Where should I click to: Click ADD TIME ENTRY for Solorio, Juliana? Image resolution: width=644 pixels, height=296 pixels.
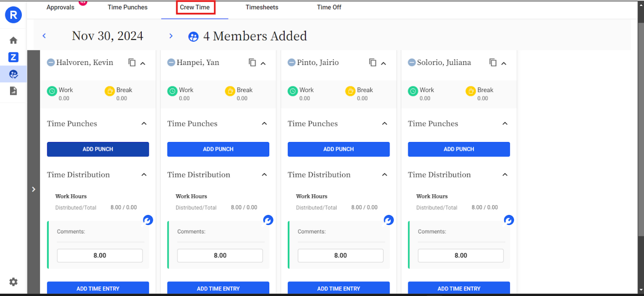[x=459, y=288]
